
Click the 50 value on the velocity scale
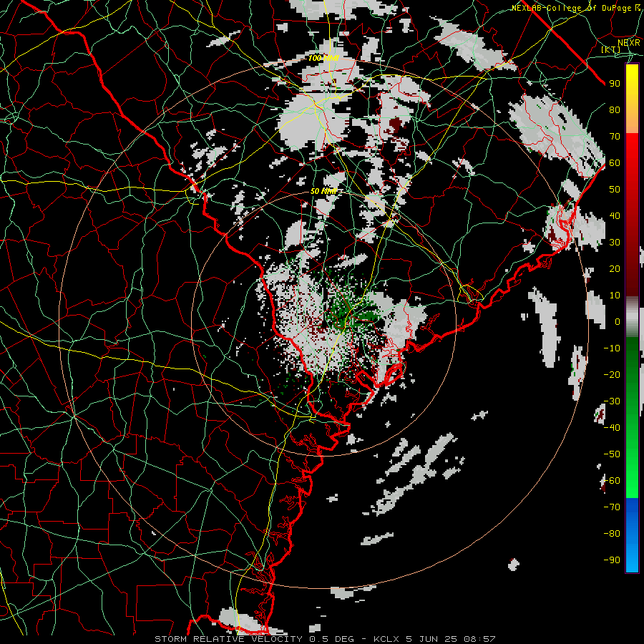point(615,190)
